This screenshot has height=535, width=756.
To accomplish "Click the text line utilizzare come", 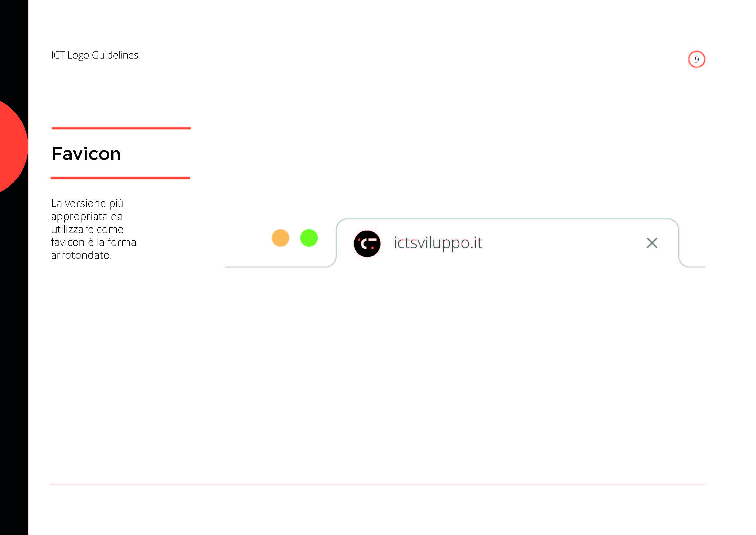I will point(87,229).
